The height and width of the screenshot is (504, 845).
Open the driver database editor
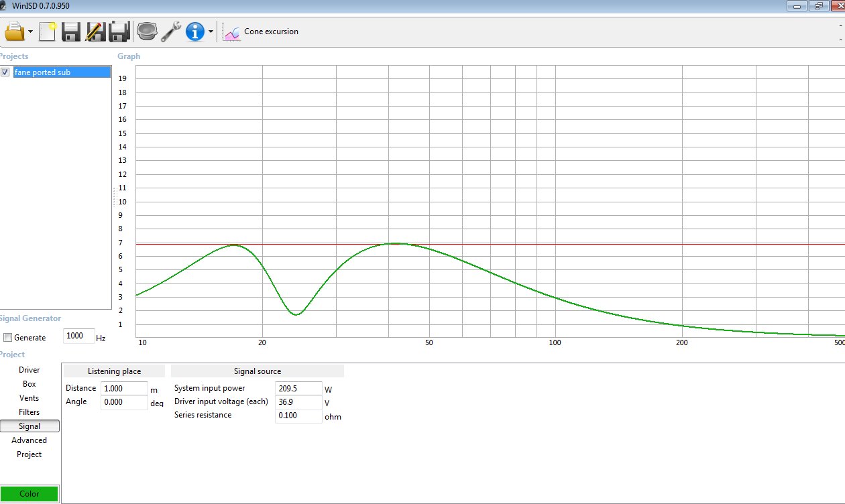click(146, 31)
